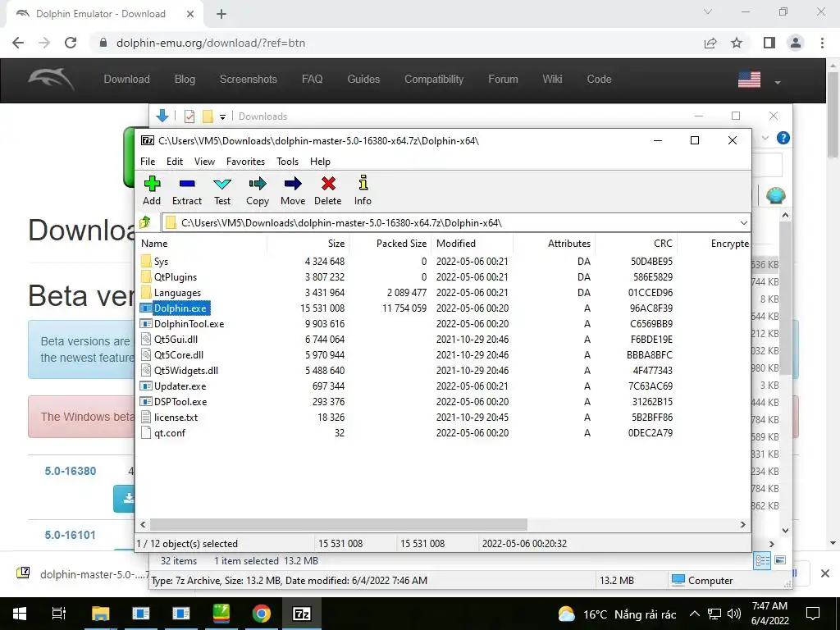The height and width of the screenshot is (630, 840).
Task: Open the Screenshots page link
Action: pyautogui.click(x=248, y=80)
